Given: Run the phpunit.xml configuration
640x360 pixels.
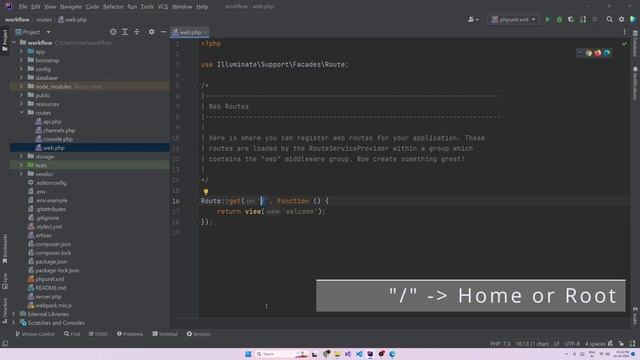Looking at the screenshot, I should 548,19.
